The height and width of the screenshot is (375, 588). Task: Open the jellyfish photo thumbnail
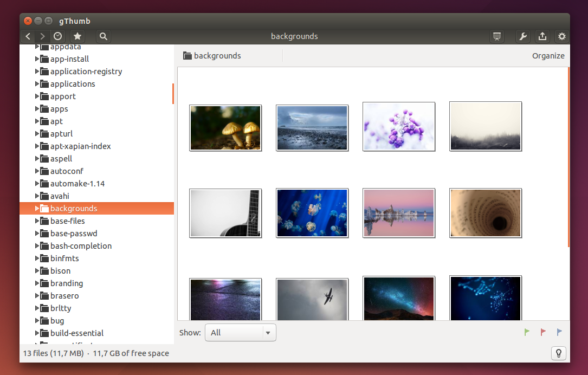point(312,213)
